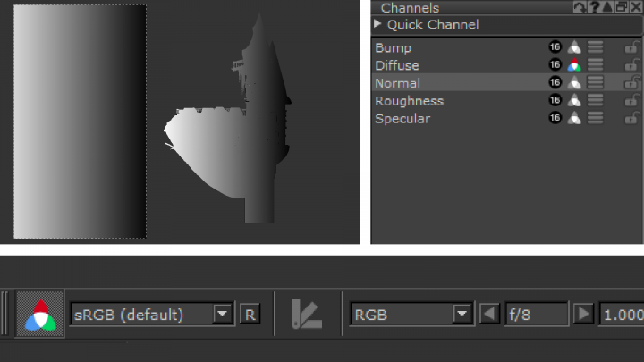This screenshot has height=362, width=644.
Task: Toggle the lock on the Specular channel
Action: (x=631, y=118)
